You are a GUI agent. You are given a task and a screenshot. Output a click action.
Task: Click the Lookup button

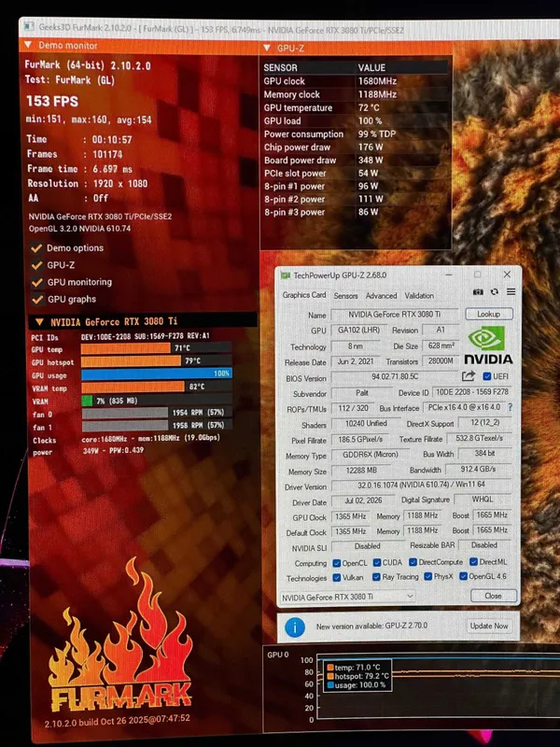489,314
